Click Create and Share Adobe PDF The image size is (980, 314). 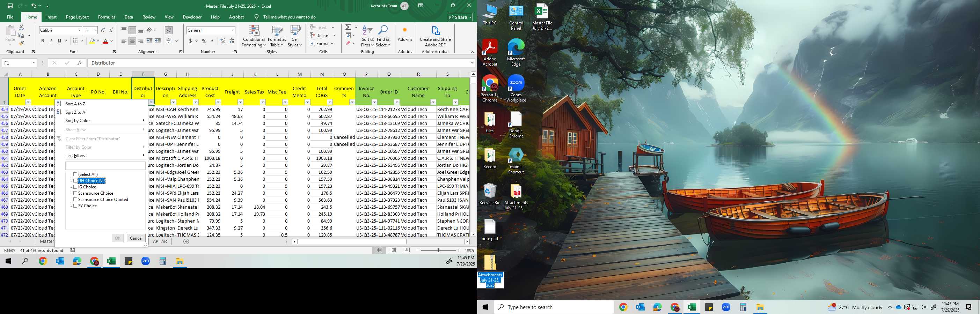coord(435,37)
